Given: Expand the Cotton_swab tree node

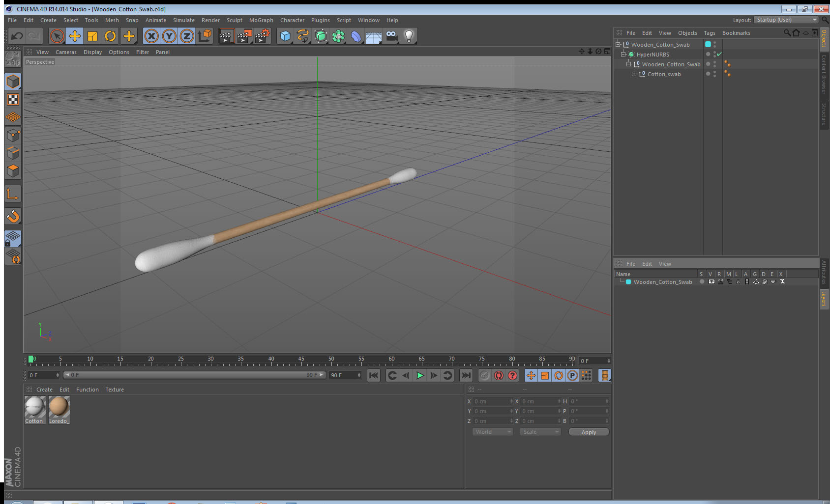Looking at the screenshot, I should point(634,74).
